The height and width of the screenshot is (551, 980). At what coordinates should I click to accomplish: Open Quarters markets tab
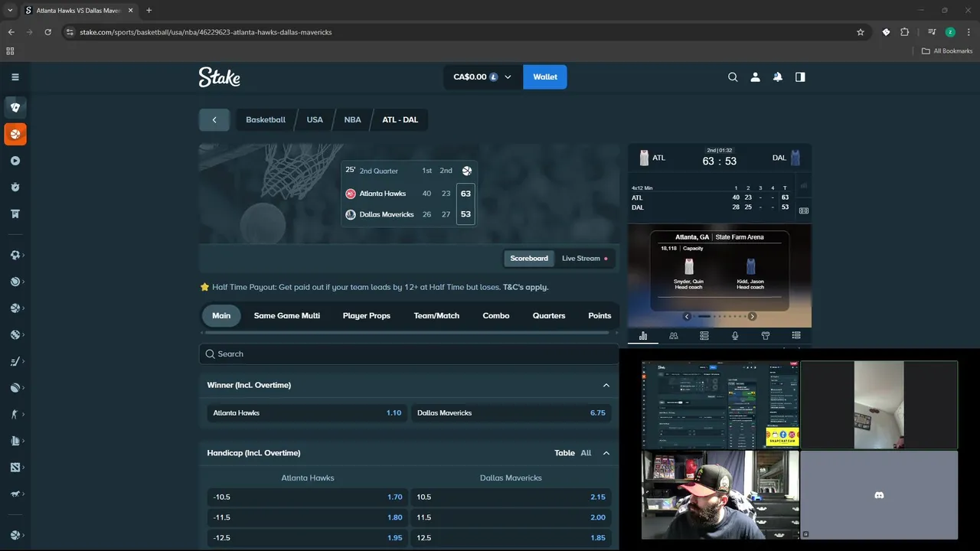point(549,315)
